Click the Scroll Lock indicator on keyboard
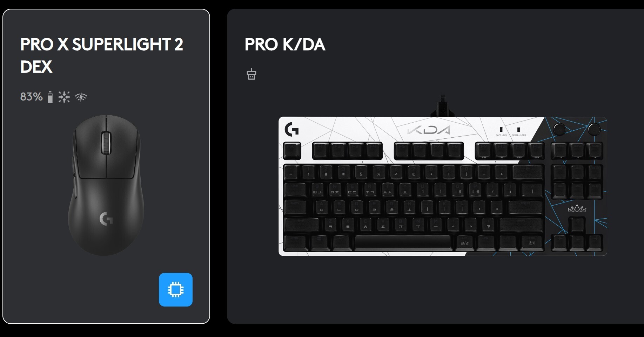This screenshot has width=644, height=337. point(519,131)
